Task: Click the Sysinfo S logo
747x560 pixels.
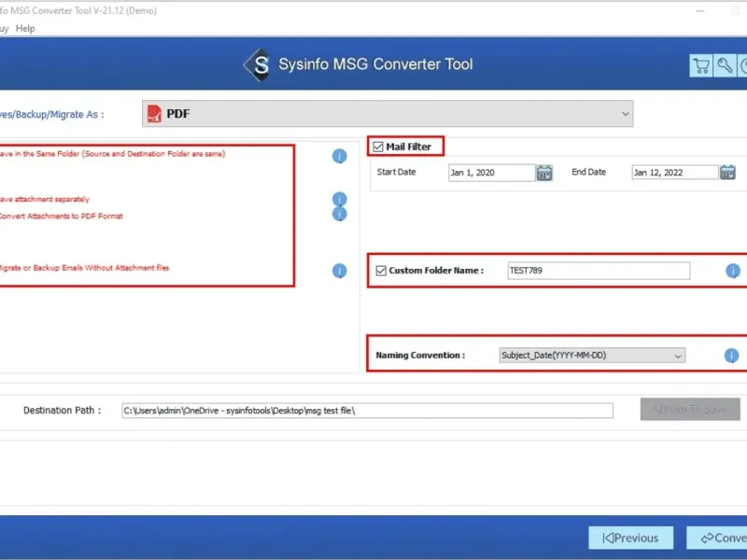Action: (258, 64)
